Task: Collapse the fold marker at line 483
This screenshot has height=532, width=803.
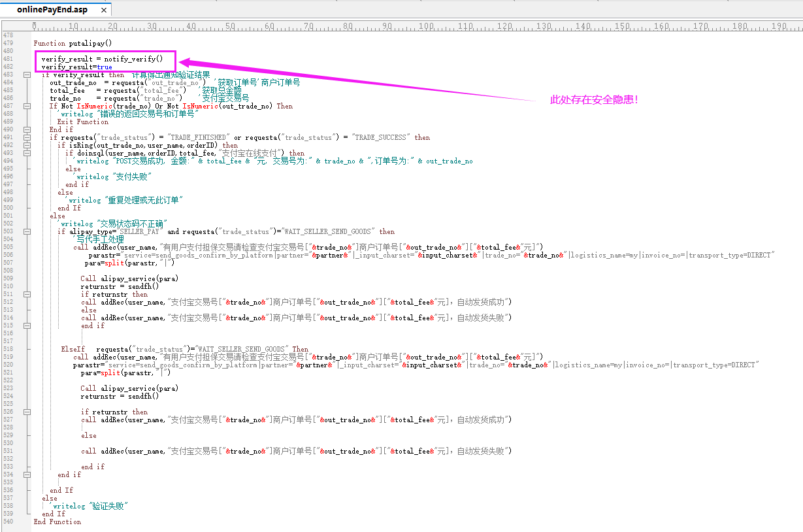Action: pos(27,75)
